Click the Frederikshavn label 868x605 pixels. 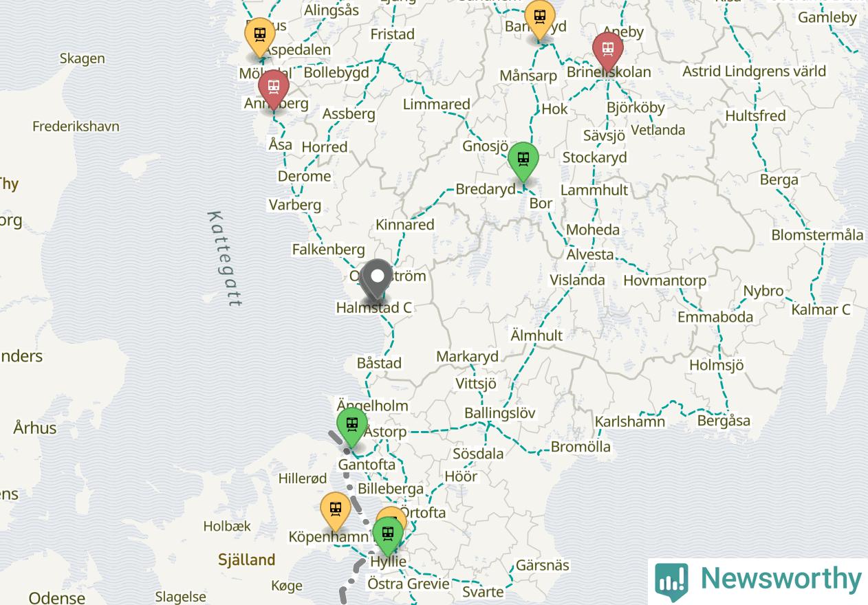(76, 126)
